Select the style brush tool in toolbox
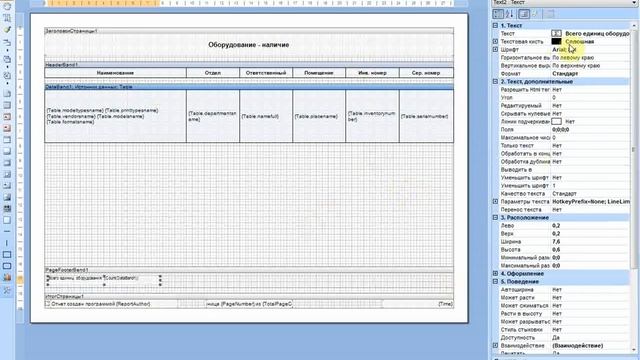The width and height of the screenshot is (640, 360). (x=7, y=29)
